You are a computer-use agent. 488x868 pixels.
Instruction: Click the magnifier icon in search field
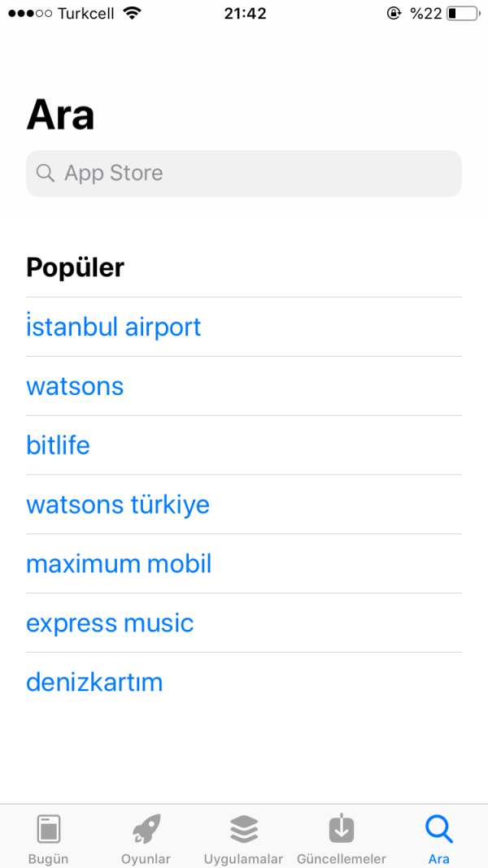click(x=46, y=173)
